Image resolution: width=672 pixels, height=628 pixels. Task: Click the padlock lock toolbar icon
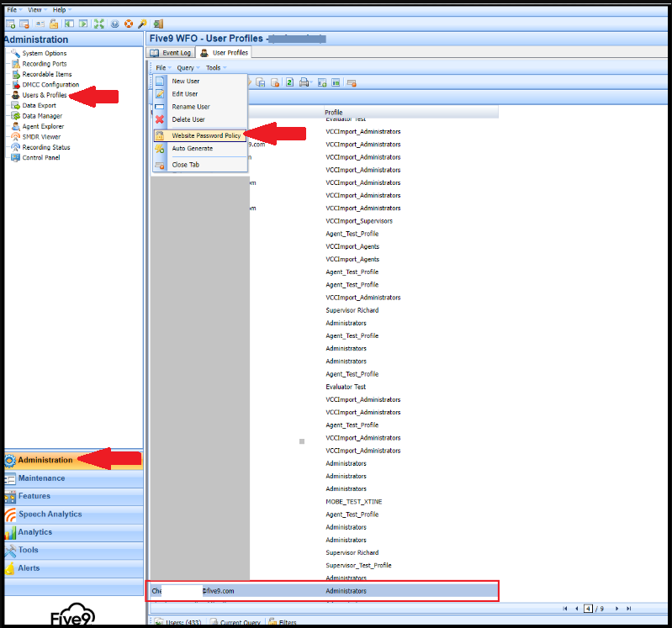pyautogui.click(x=54, y=24)
